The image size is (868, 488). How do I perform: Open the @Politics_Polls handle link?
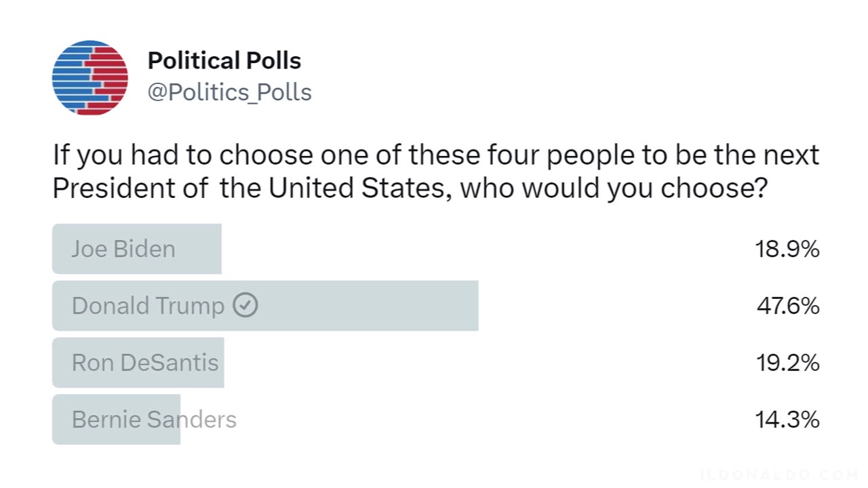[x=229, y=92]
